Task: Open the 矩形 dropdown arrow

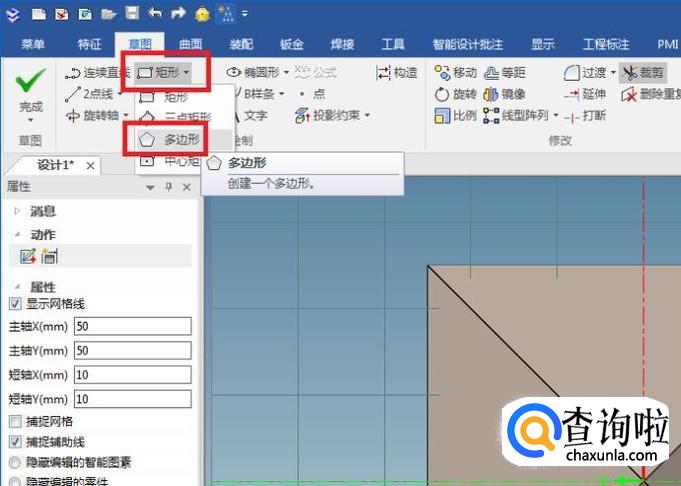Action: point(186,73)
